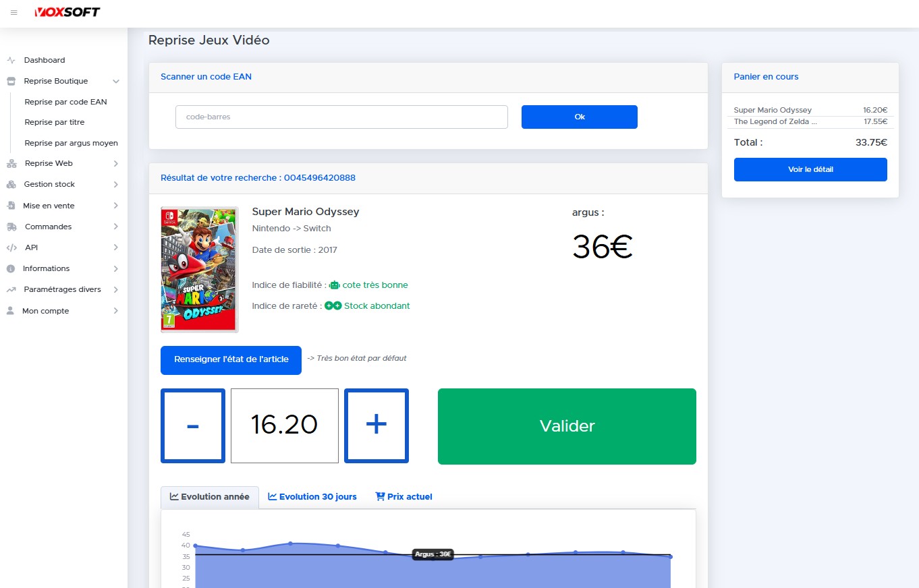The height and width of the screenshot is (588, 919).
Task: Click the hamburger menu icon
Action: 14,13
